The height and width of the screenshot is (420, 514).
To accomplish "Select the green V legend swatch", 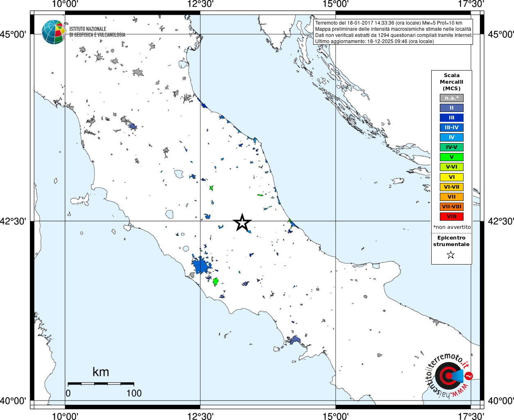I will (x=452, y=157).
